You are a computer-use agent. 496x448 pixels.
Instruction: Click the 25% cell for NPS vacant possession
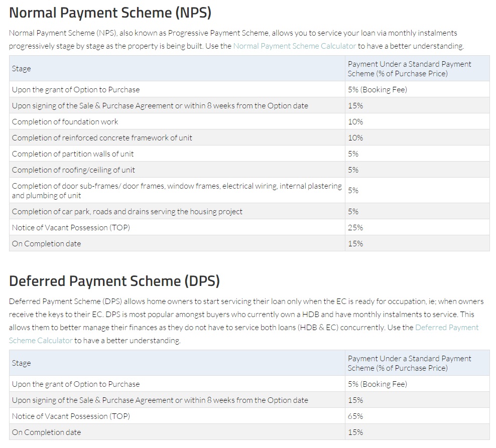[x=355, y=227]
